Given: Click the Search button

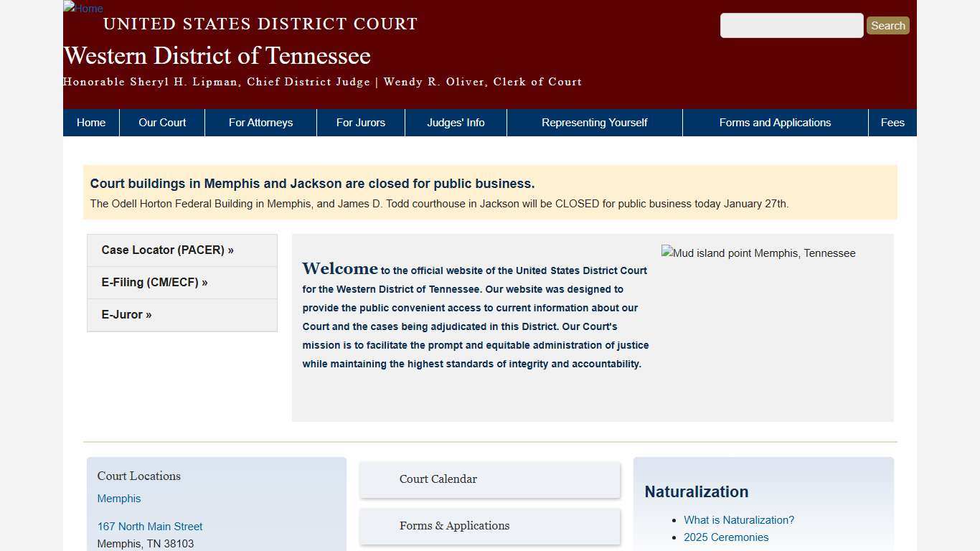Looking at the screenshot, I should [887, 25].
